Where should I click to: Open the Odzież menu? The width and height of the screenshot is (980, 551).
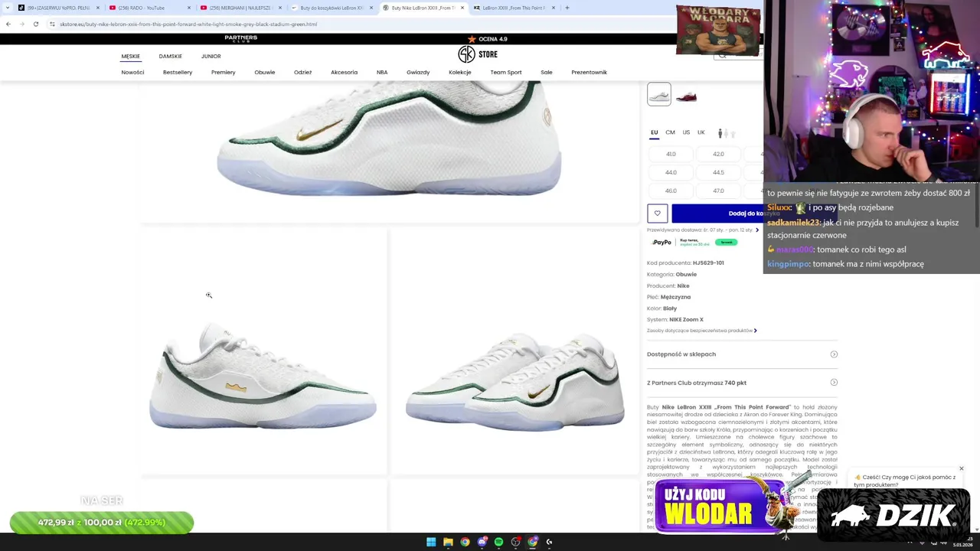point(303,72)
